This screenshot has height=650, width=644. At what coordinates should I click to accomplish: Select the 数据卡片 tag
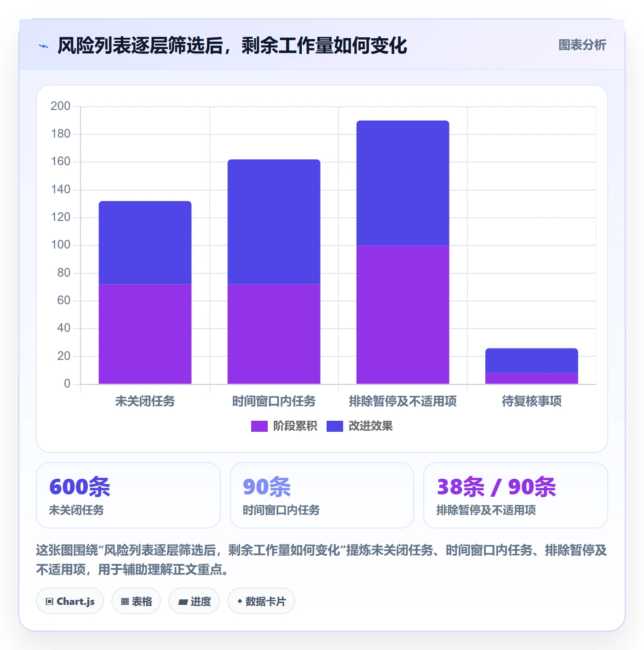pos(261,601)
